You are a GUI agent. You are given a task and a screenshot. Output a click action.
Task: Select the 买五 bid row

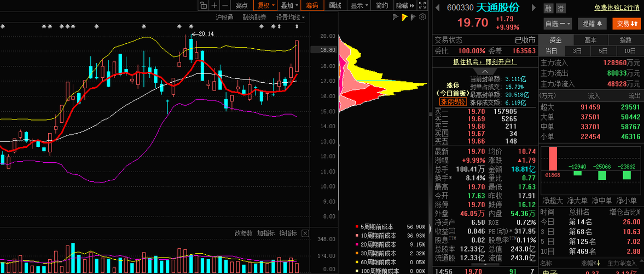coord(485,141)
